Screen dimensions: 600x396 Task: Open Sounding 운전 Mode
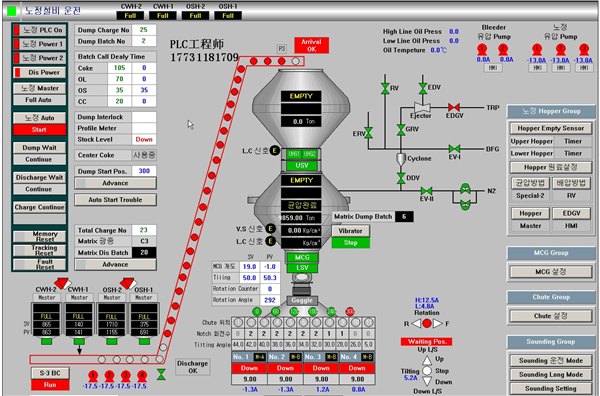click(551, 360)
